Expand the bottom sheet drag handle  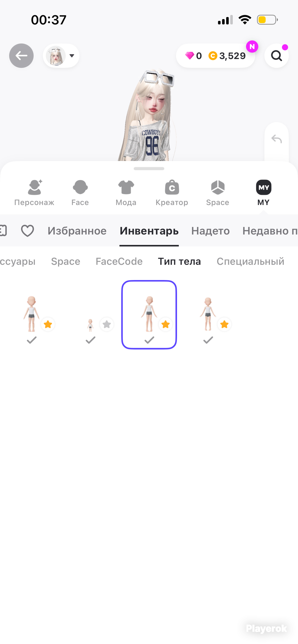149,169
